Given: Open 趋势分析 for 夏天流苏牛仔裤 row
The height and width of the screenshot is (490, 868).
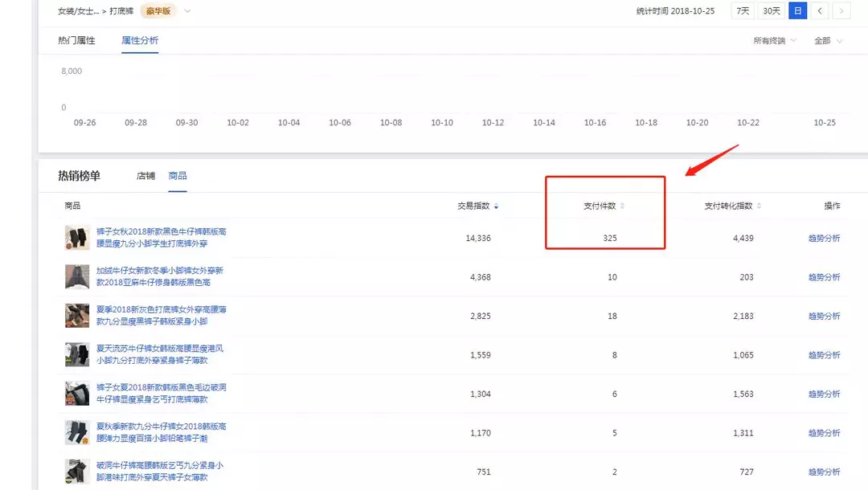Looking at the screenshot, I should click(824, 355).
